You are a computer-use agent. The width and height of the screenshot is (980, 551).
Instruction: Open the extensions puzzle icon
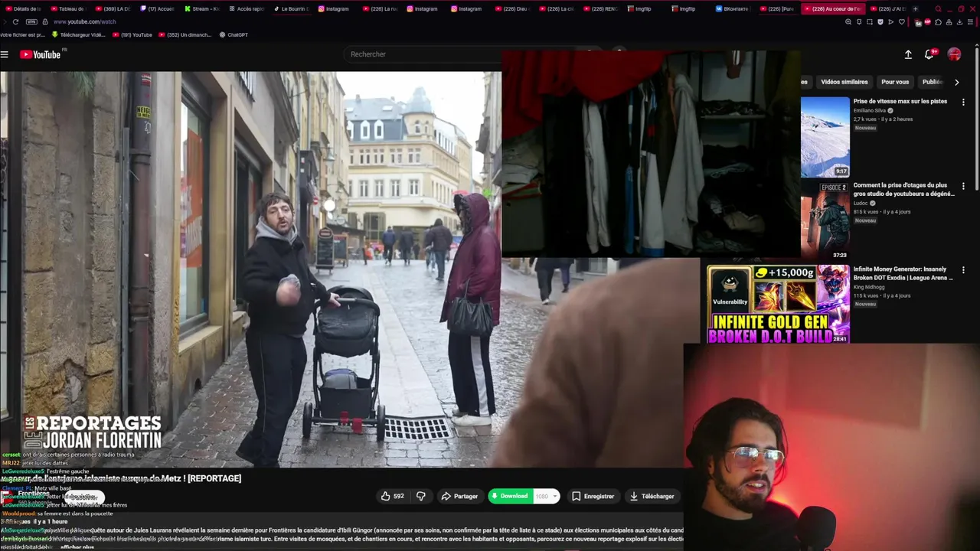938,21
